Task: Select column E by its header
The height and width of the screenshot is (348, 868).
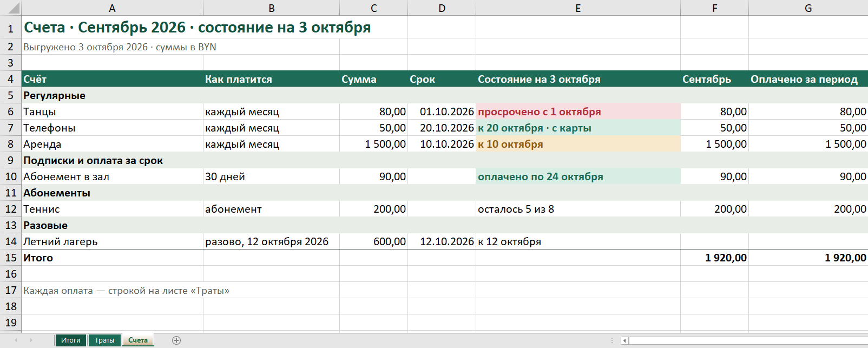Action: coord(578,8)
